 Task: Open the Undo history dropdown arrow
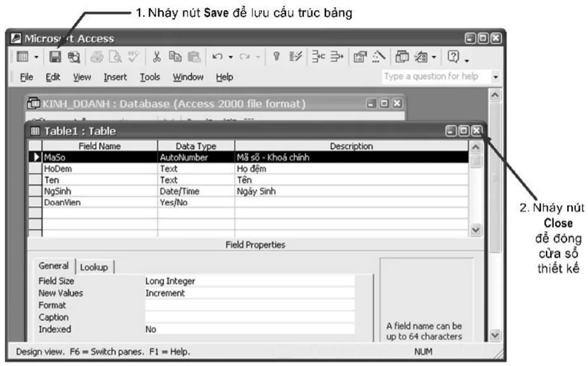pos(231,57)
